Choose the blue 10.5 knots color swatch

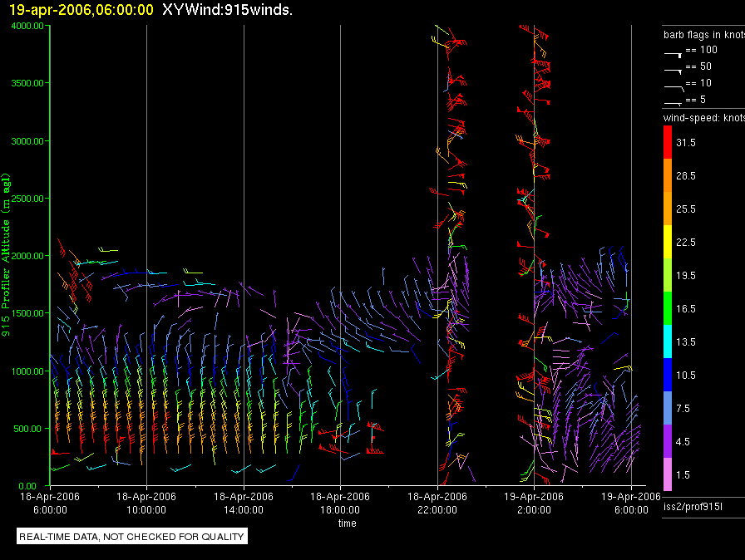click(667, 375)
